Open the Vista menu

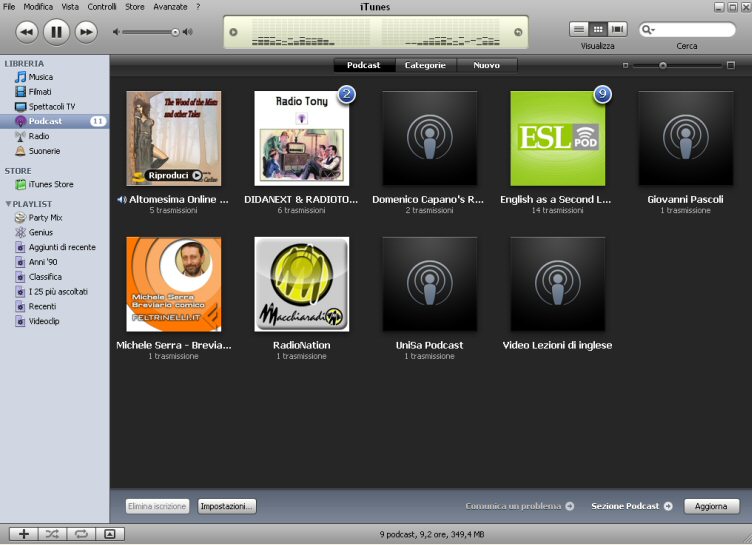[x=70, y=7]
